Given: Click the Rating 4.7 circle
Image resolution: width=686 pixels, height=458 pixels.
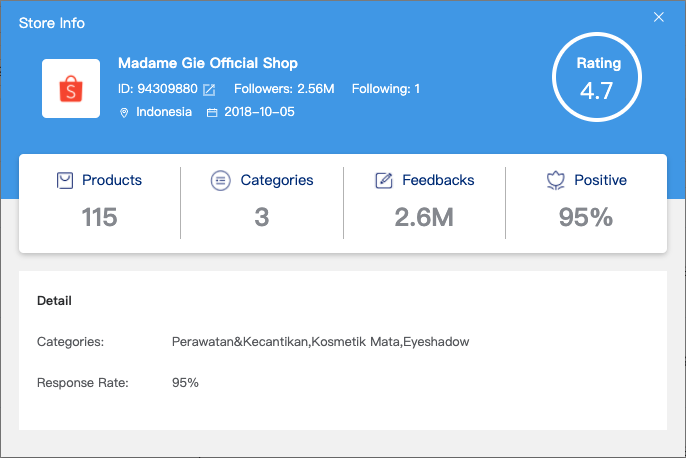Looking at the screenshot, I should click(x=597, y=77).
